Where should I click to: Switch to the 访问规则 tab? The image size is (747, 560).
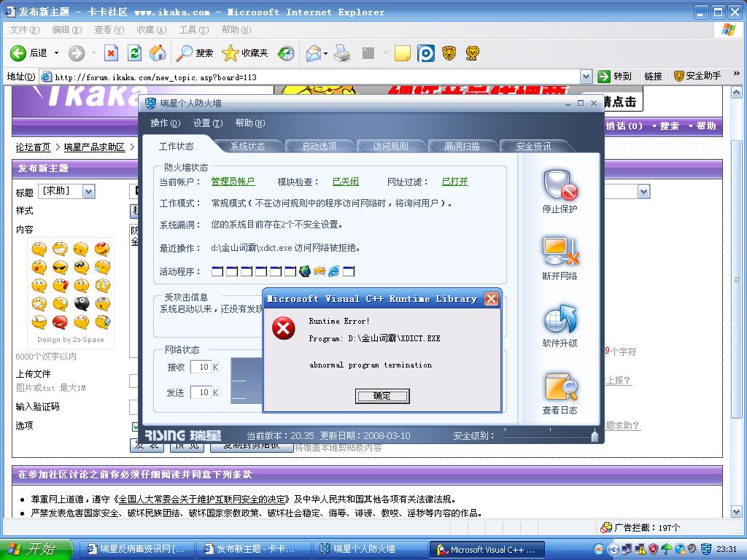coord(391,146)
